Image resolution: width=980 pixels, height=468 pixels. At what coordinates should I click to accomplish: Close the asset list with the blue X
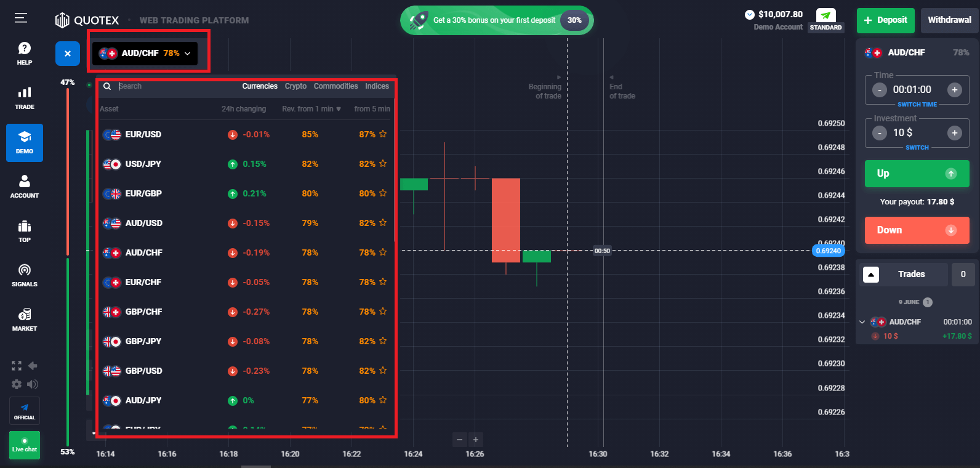click(68, 54)
